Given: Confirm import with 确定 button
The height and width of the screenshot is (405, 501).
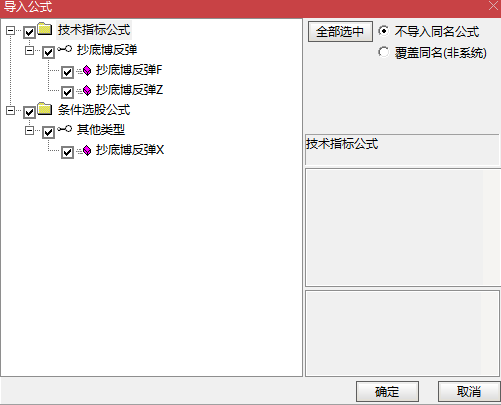Looking at the screenshot, I should [387, 391].
